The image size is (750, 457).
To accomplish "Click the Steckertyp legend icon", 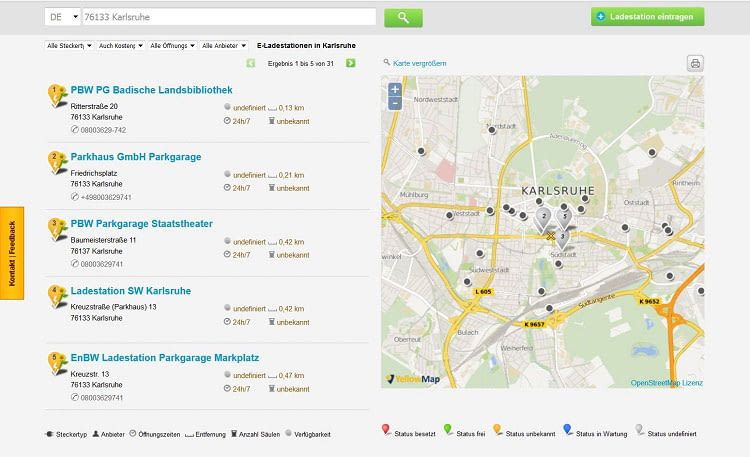I will pos(49,434).
